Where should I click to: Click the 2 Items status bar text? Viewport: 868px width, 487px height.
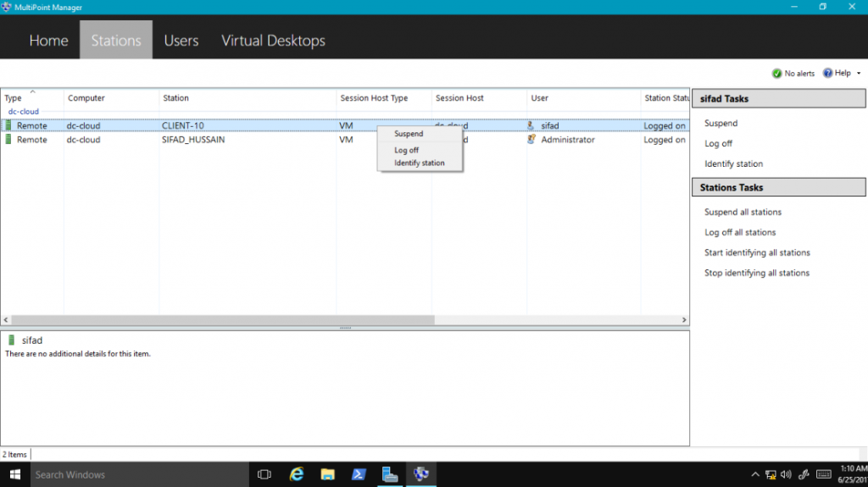point(14,454)
